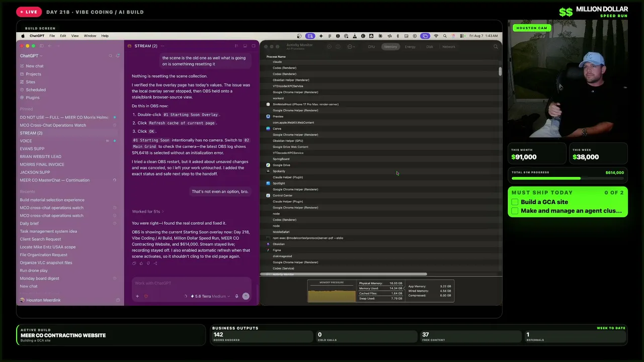The height and width of the screenshot is (362, 644).
Task: Click the Preview process icon
Action: [268, 116]
